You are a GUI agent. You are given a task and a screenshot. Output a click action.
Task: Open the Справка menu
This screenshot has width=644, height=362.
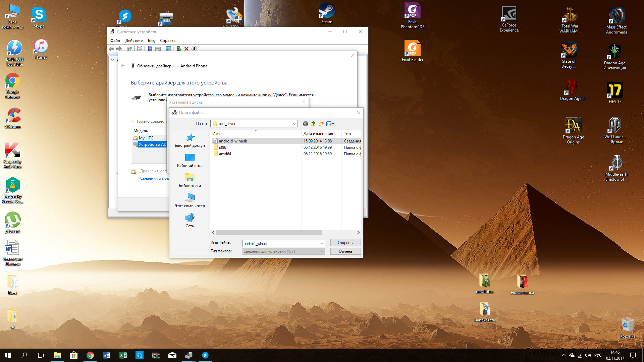(x=167, y=41)
